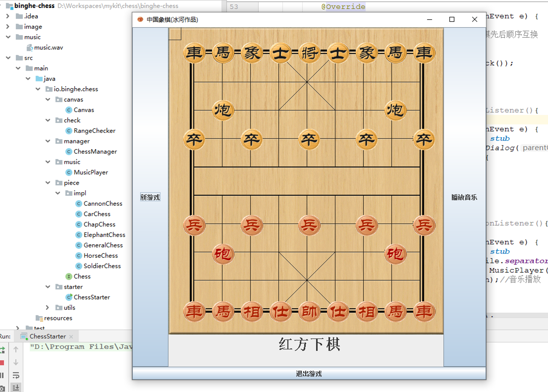Click the red Stop icon in Run panel
Viewport: 548px width, 392px height.
(x=2, y=363)
